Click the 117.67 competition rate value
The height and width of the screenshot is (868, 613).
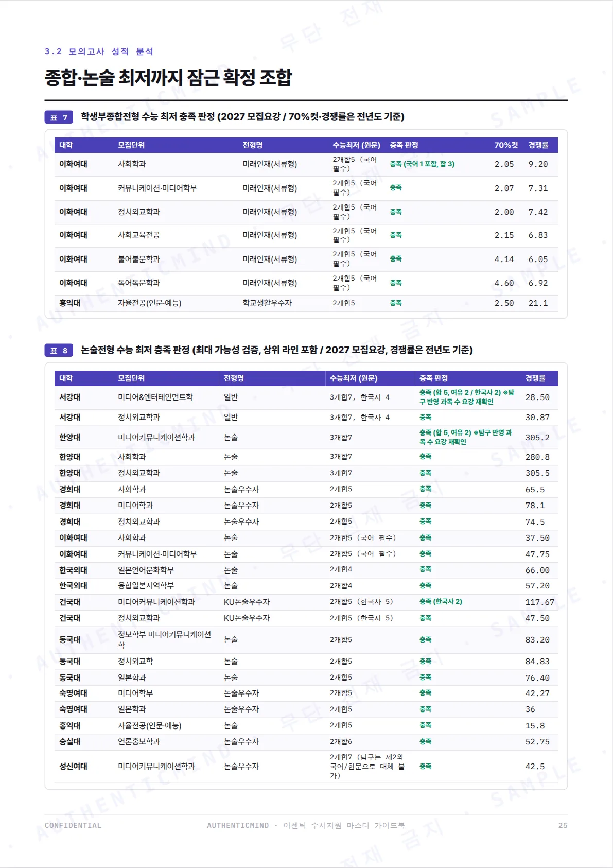tap(540, 602)
